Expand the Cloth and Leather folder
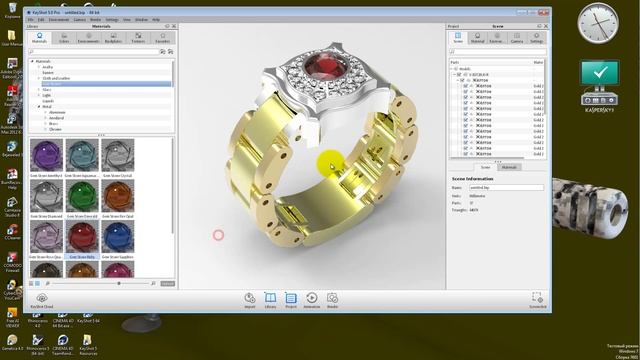The image size is (640, 360). 39,78
